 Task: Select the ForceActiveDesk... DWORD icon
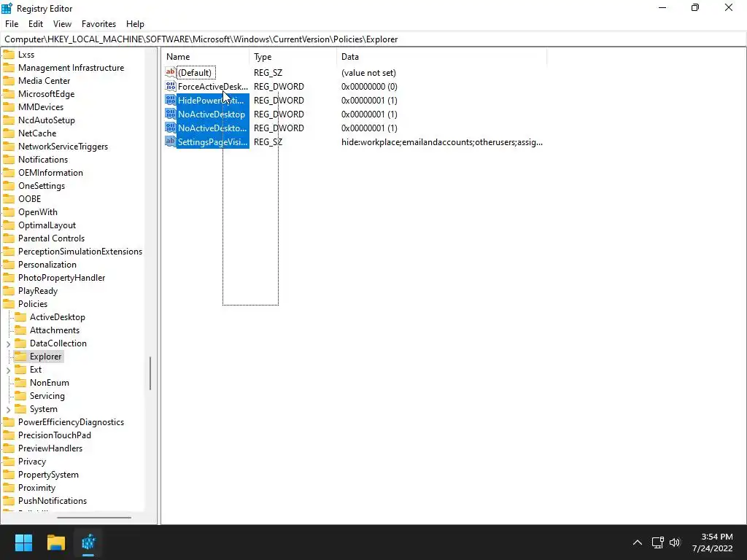[x=171, y=86]
